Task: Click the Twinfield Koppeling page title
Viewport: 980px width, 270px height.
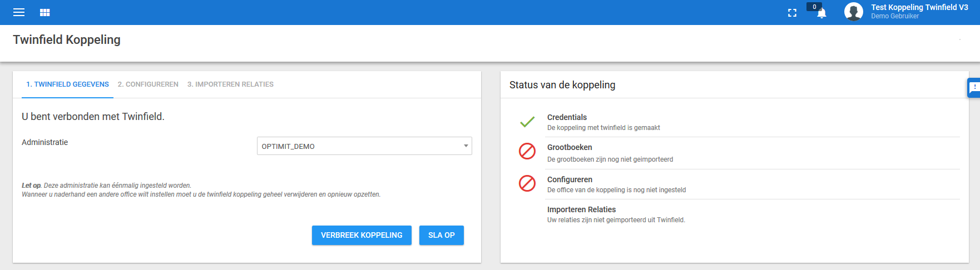Action: pos(67,39)
